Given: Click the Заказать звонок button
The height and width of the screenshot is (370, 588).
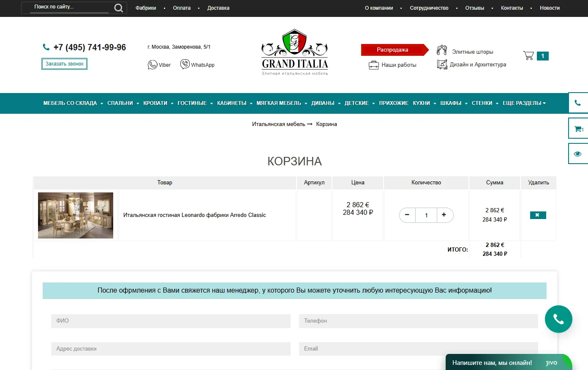Looking at the screenshot, I should 64,64.
